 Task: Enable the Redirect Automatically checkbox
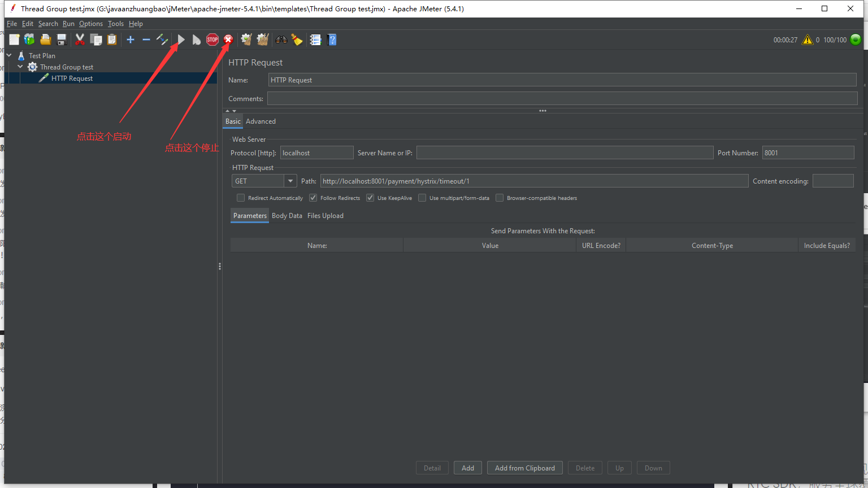241,198
